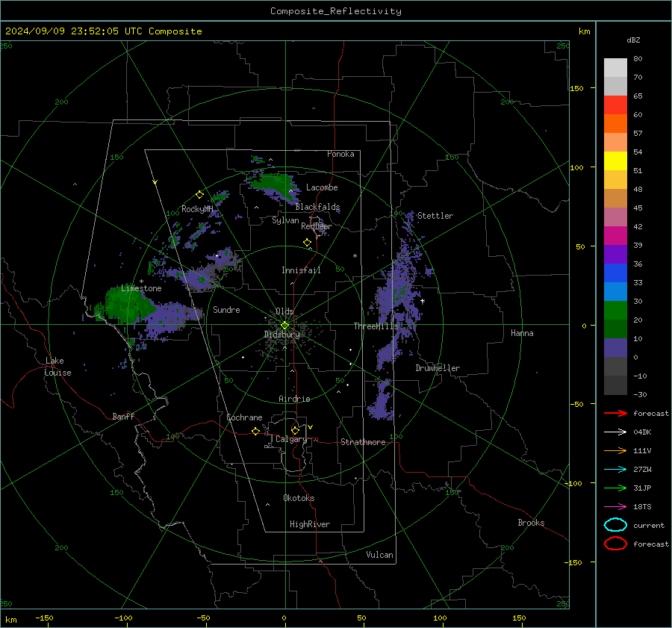The height and width of the screenshot is (628, 672).
Task: Click the green 31JP arrow icon
Action: click(x=615, y=488)
